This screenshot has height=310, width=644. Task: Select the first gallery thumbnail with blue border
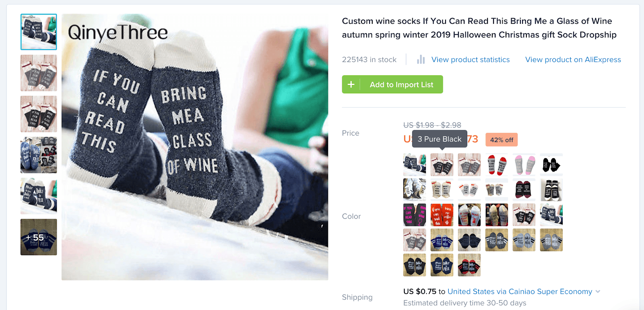(x=39, y=32)
